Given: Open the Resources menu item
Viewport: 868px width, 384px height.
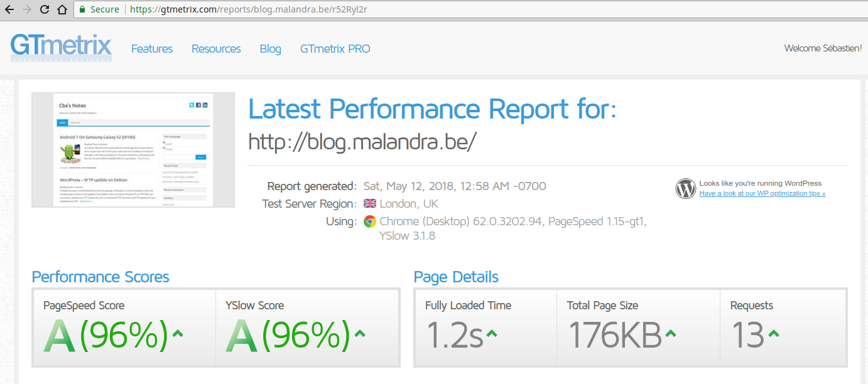Looking at the screenshot, I should 216,49.
